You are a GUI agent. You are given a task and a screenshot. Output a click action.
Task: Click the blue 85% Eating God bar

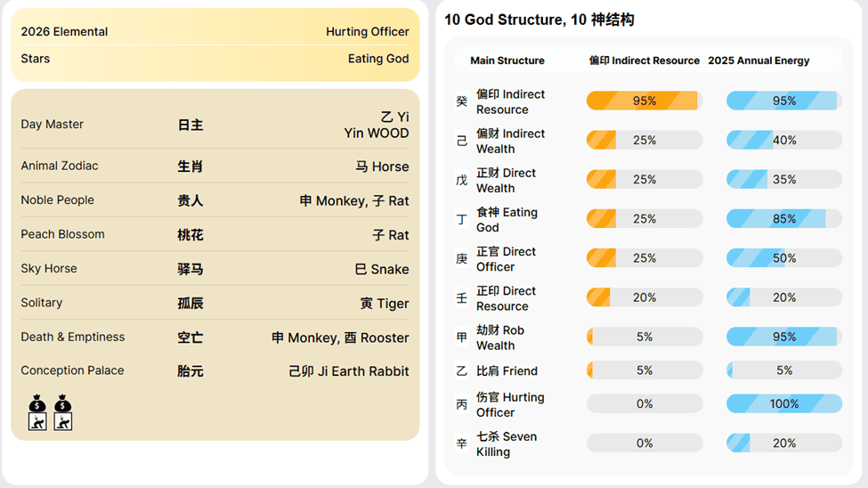(x=783, y=218)
